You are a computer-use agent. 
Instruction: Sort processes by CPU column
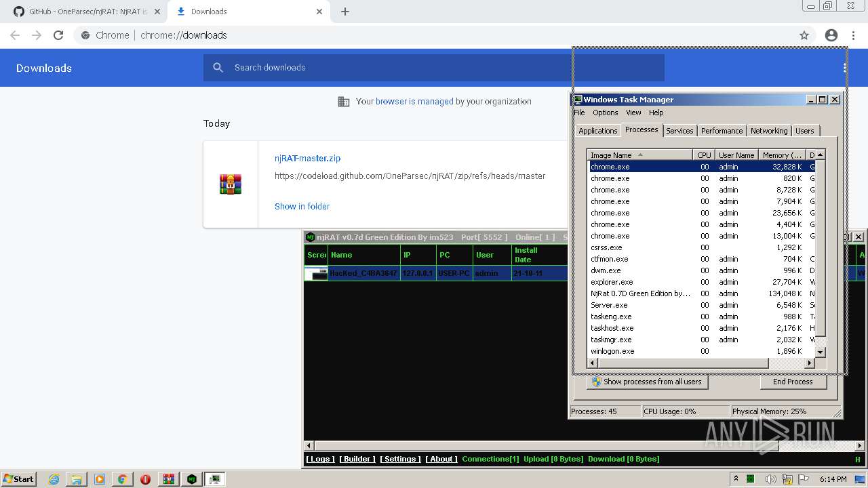[704, 155]
